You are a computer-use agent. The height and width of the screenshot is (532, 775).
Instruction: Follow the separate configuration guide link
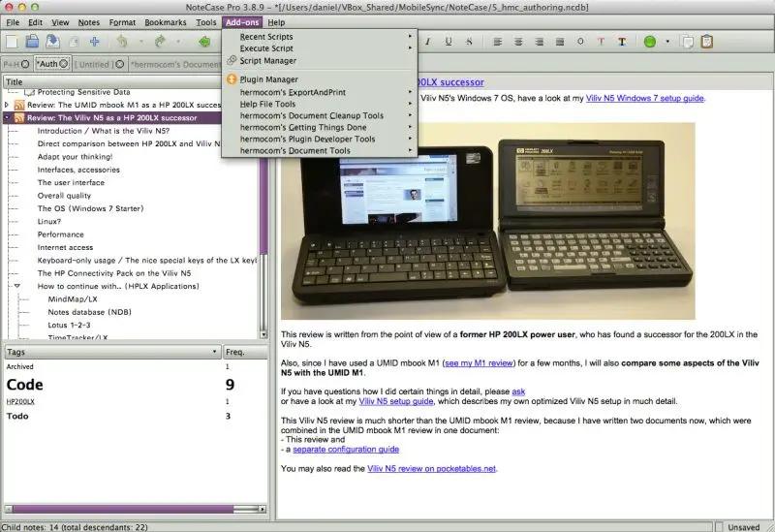pyautogui.click(x=345, y=450)
